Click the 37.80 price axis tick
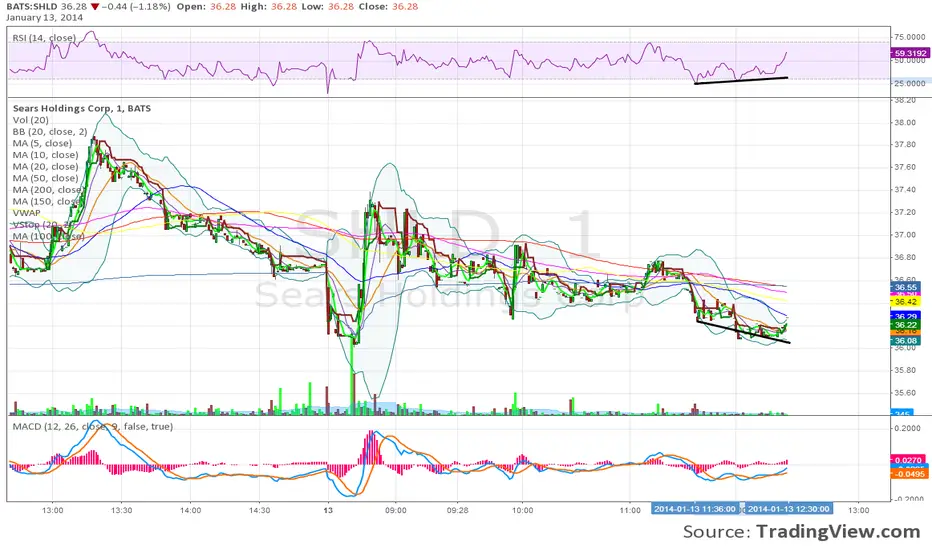 [x=905, y=144]
